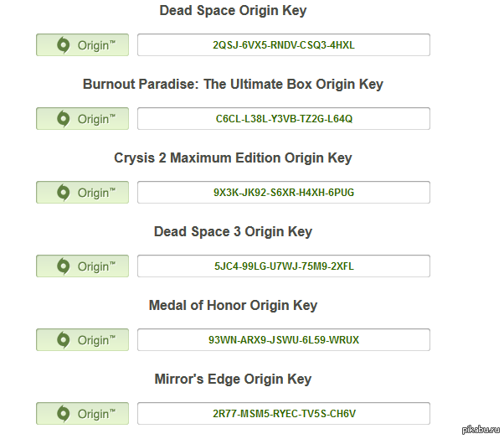
Task: Click the Origin swirl icon for Dead Space
Action: pyautogui.click(x=62, y=45)
